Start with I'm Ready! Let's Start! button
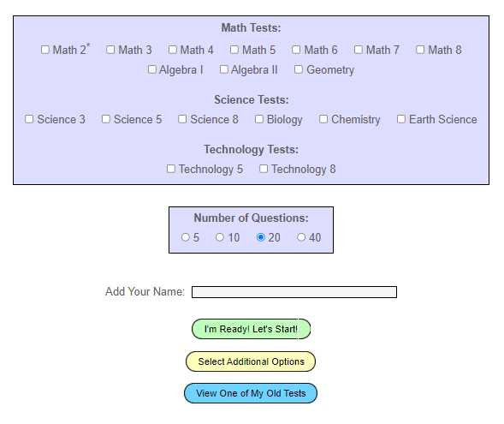 (x=251, y=329)
